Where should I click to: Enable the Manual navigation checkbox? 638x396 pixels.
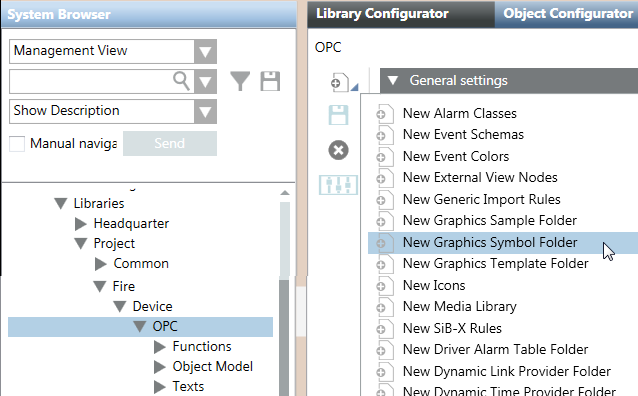17,144
